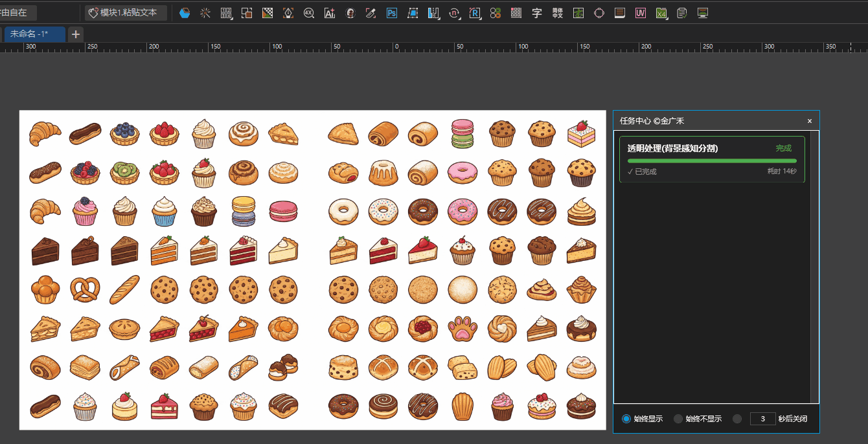The image size is (868, 444).
Task: Select the 秒后关闭 timed-close radio button
Action: pos(737,419)
